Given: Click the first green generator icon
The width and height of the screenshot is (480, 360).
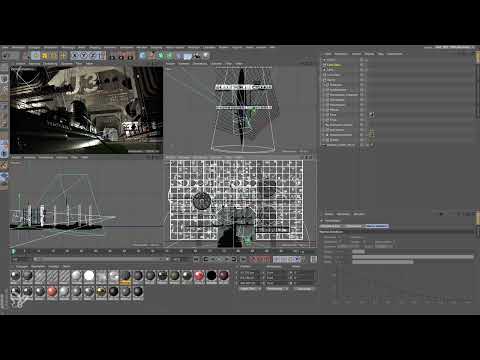Looking at the screenshot, I should click(161, 56).
